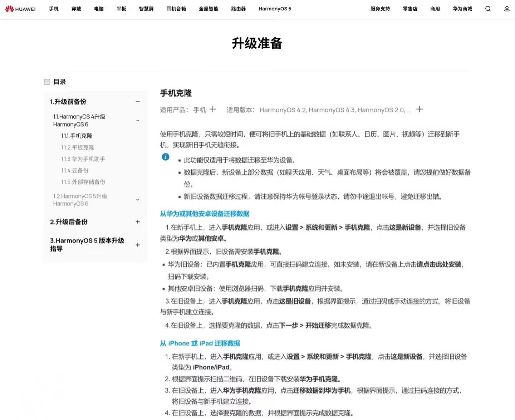Click the 手机克隆 article title

[x=176, y=93]
